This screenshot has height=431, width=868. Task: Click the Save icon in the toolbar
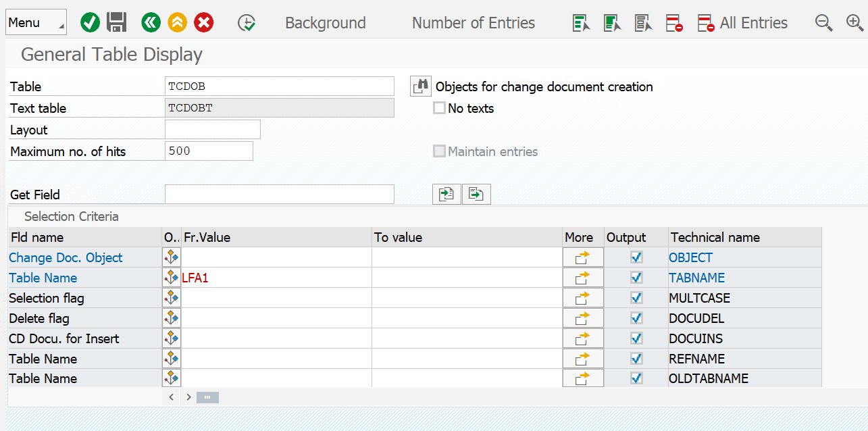click(116, 22)
